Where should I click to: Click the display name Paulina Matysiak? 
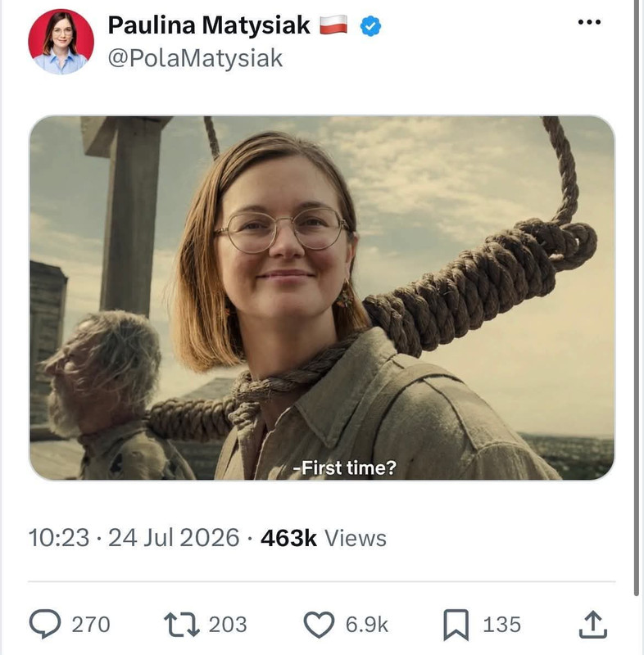(x=209, y=25)
